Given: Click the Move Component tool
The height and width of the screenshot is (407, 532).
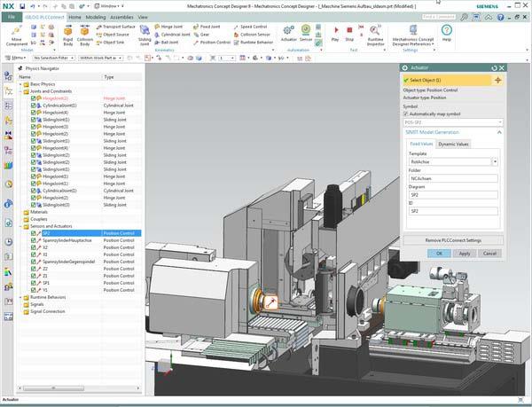Looking at the screenshot, I should [x=16, y=35].
